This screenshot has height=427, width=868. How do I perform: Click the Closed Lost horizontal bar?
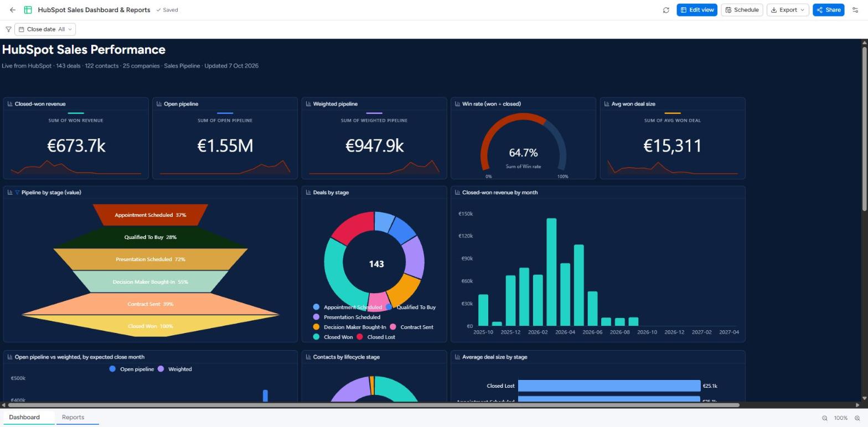(x=609, y=386)
